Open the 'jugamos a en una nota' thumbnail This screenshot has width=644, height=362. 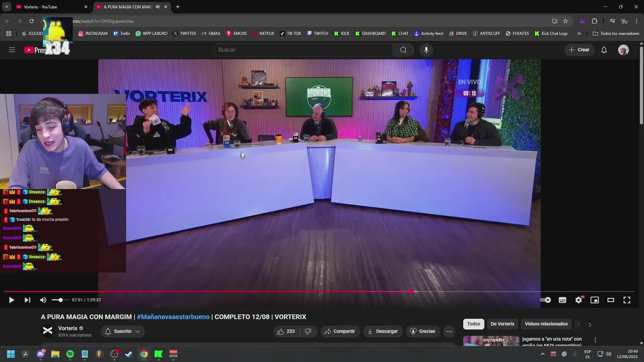click(x=491, y=341)
